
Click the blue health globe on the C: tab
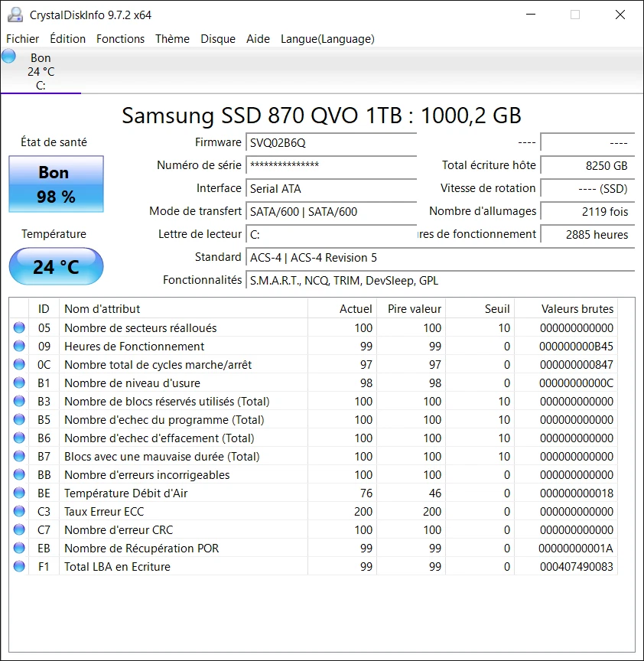coord(8,55)
